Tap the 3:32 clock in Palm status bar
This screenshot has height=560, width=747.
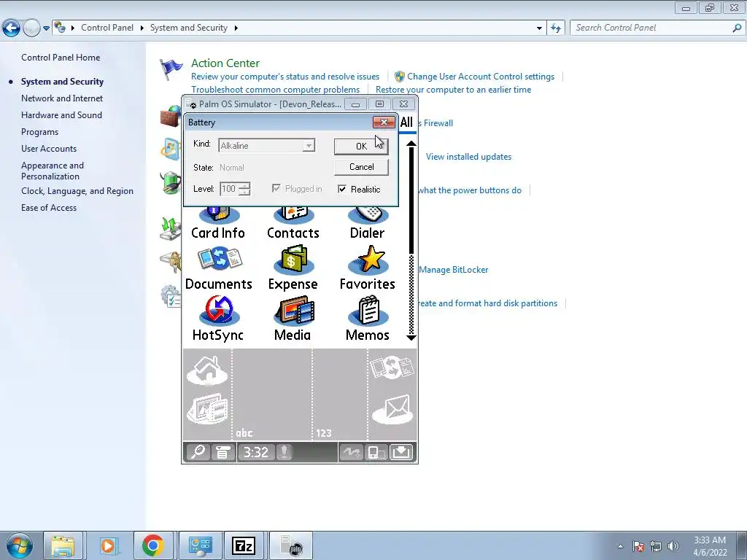pyautogui.click(x=256, y=452)
